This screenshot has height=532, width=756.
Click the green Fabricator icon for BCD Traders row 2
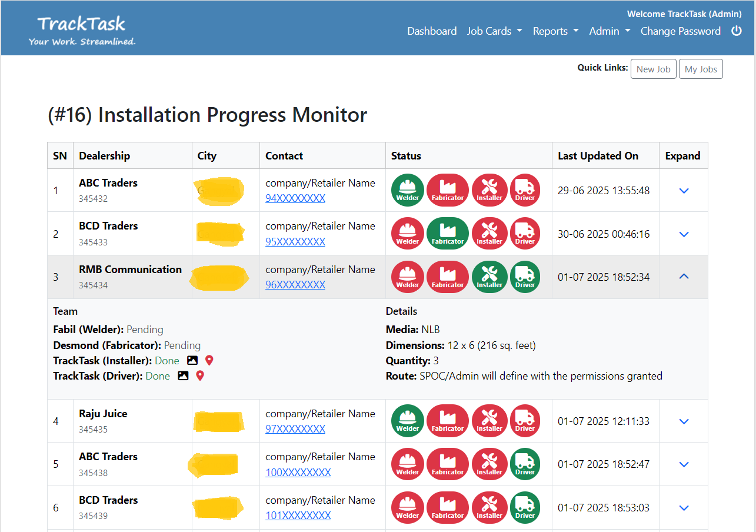(x=447, y=234)
